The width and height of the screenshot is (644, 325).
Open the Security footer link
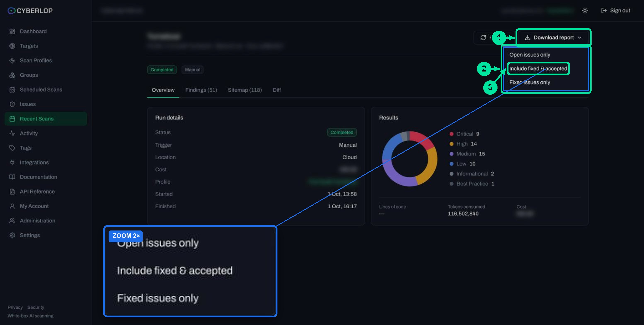pyautogui.click(x=35, y=307)
